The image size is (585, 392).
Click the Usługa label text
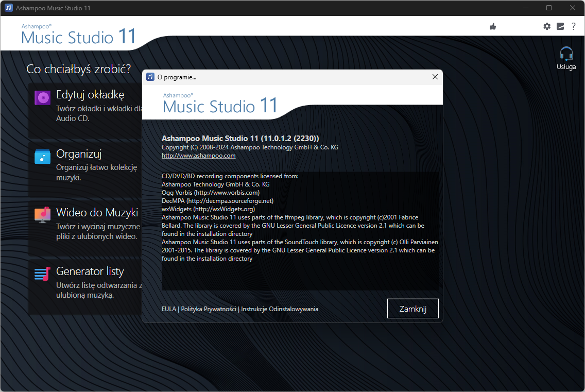point(566,67)
